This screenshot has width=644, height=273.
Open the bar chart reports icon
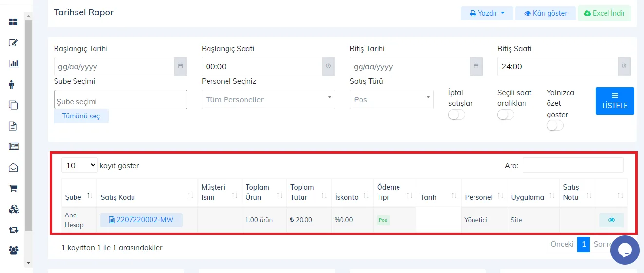click(x=13, y=63)
